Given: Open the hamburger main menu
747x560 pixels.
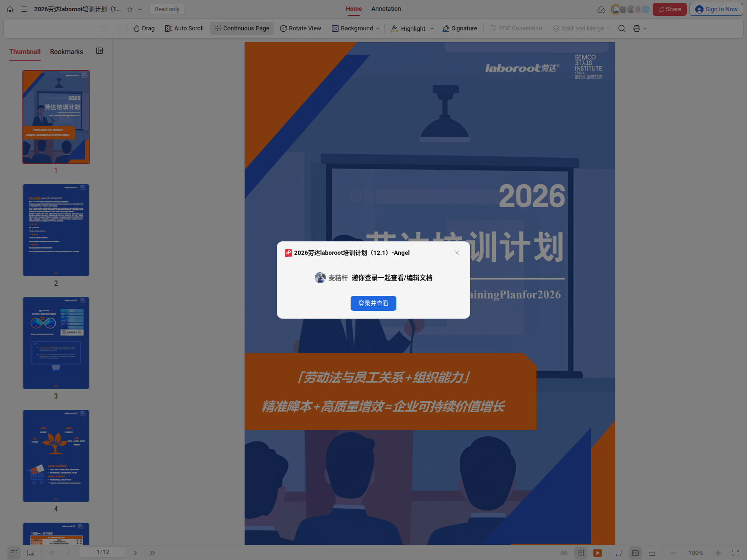Looking at the screenshot, I should coord(24,9).
